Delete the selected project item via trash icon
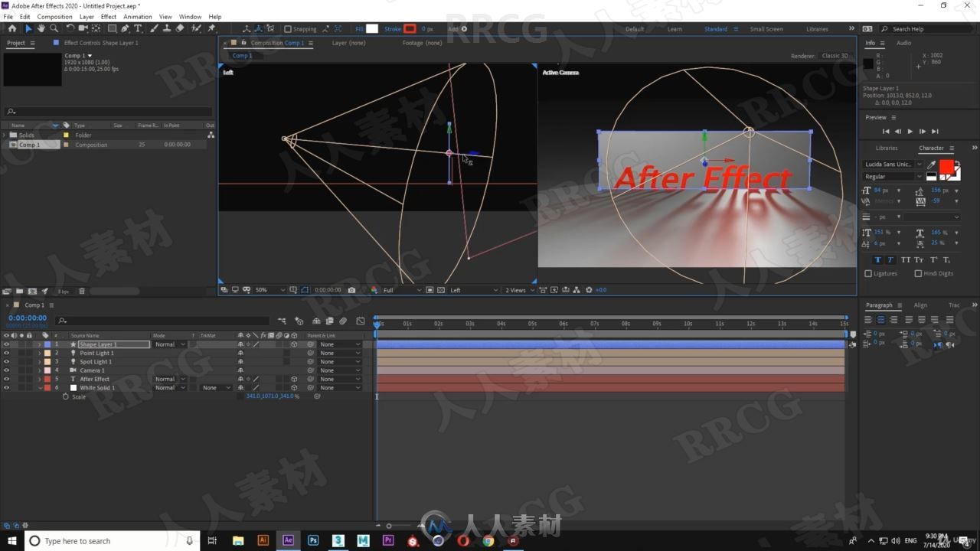Image resolution: width=980 pixels, height=551 pixels. (82, 291)
